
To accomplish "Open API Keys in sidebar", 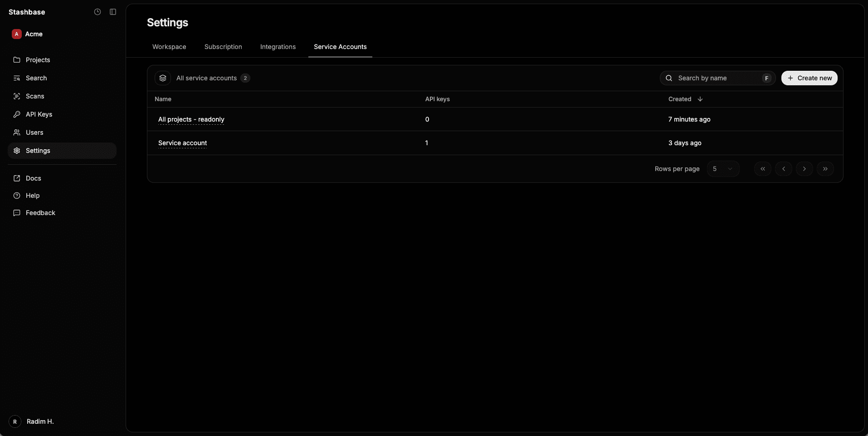I will tap(62, 114).
